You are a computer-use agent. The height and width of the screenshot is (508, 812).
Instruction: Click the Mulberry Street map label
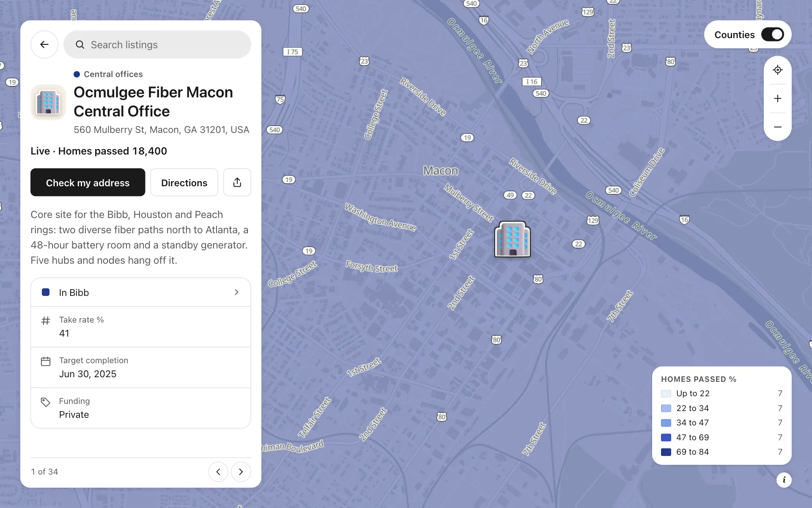[x=469, y=203]
